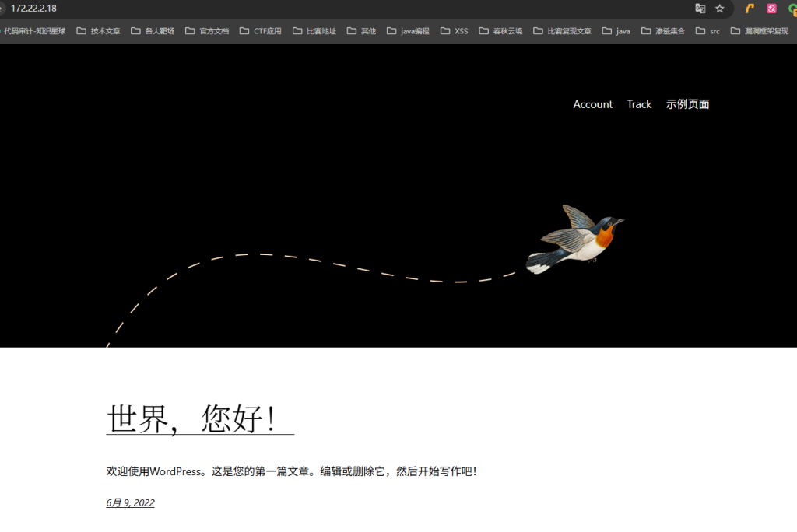Click the 代码审计-知识星球 bookmark

pos(34,31)
